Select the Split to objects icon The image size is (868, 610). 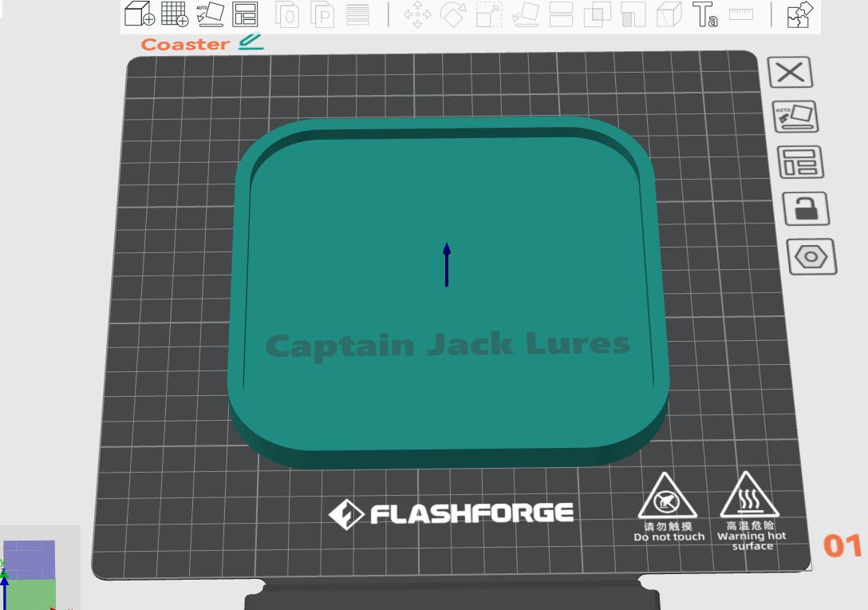[x=288, y=15]
